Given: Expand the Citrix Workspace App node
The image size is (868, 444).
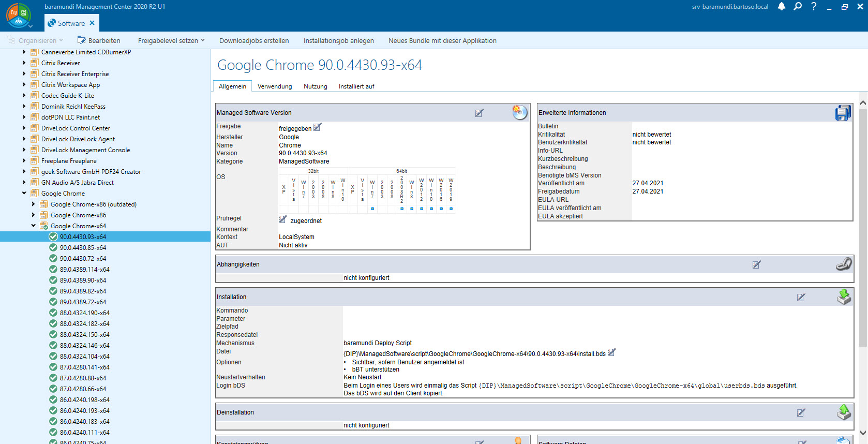Looking at the screenshot, I should (x=24, y=84).
